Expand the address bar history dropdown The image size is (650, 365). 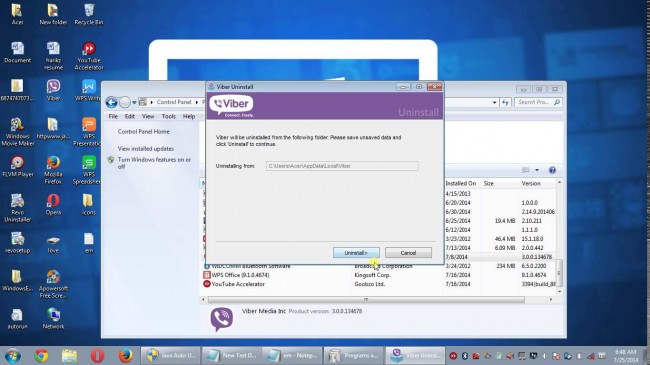point(494,102)
